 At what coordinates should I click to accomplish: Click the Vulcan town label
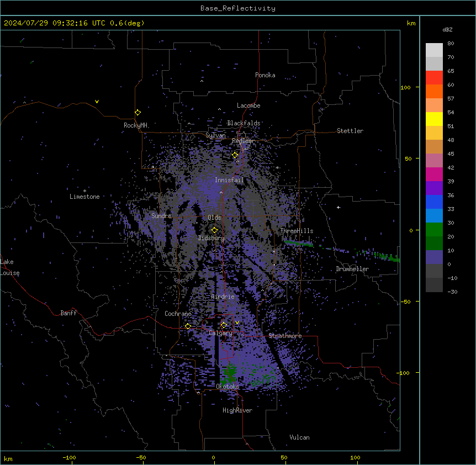pyautogui.click(x=299, y=437)
